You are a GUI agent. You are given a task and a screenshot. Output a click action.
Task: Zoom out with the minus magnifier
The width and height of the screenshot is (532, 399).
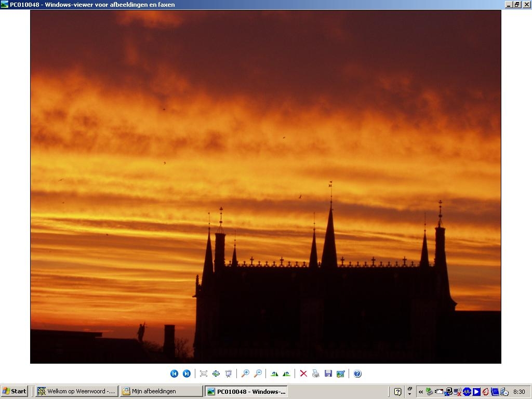pos(258,374)
